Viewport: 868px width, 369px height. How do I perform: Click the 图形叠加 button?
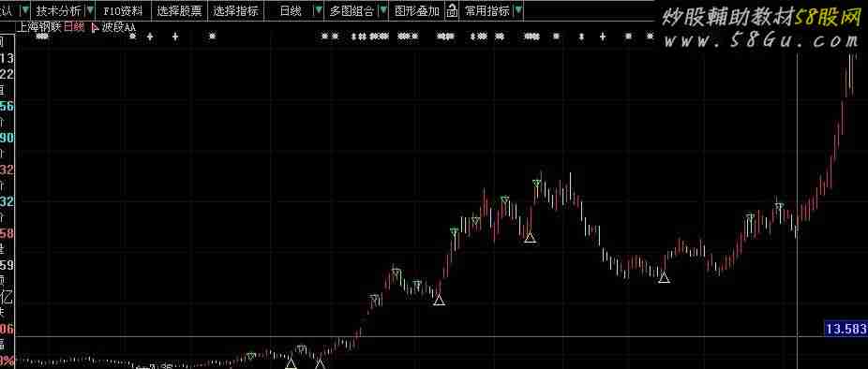418,10
